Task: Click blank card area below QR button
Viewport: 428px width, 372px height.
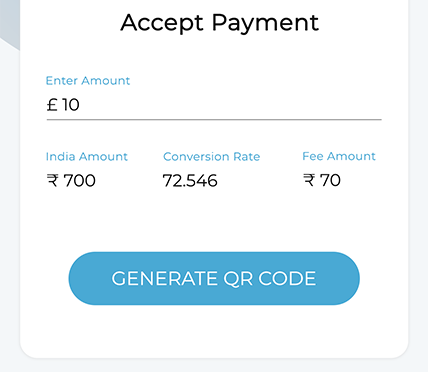Action: tap(214, 330)
